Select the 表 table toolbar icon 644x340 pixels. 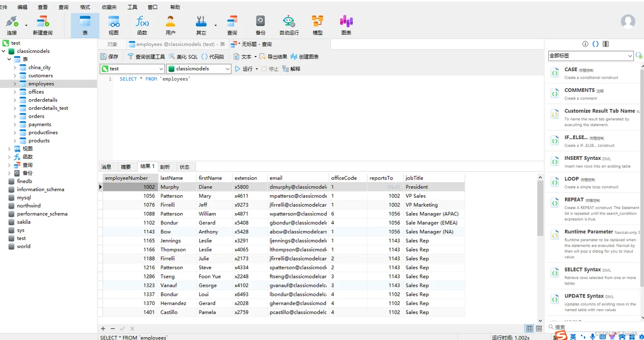pos(85,25)
